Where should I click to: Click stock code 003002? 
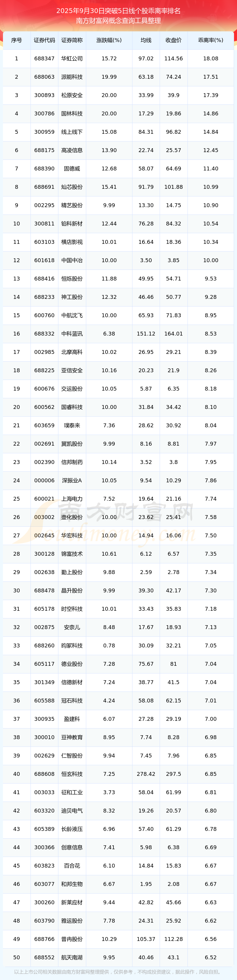44,518
